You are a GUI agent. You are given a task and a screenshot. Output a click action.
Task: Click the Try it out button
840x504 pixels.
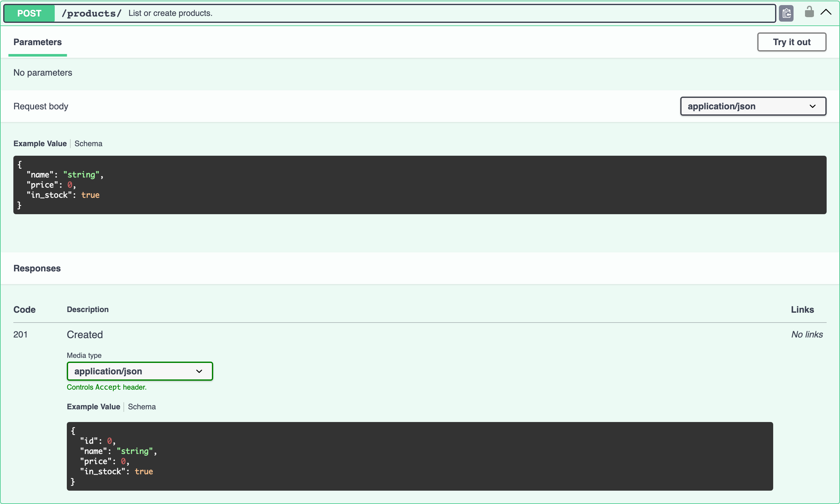point(791,42)
